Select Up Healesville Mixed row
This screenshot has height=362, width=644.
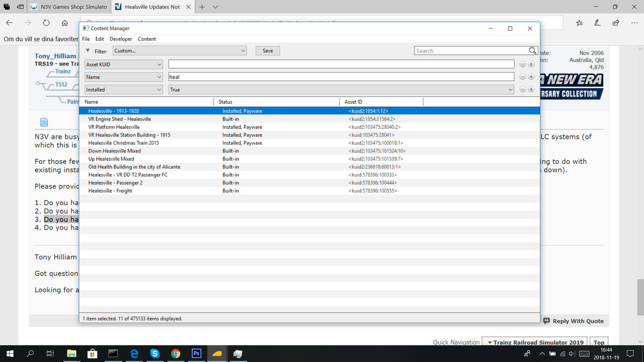[x=309, y=159]
